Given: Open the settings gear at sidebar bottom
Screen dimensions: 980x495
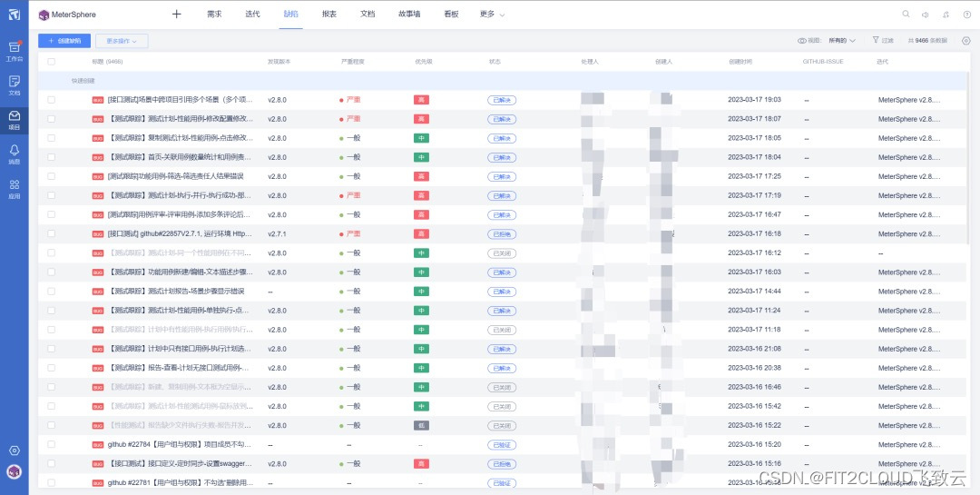Looking at the screenshot, I should [15, 450].
